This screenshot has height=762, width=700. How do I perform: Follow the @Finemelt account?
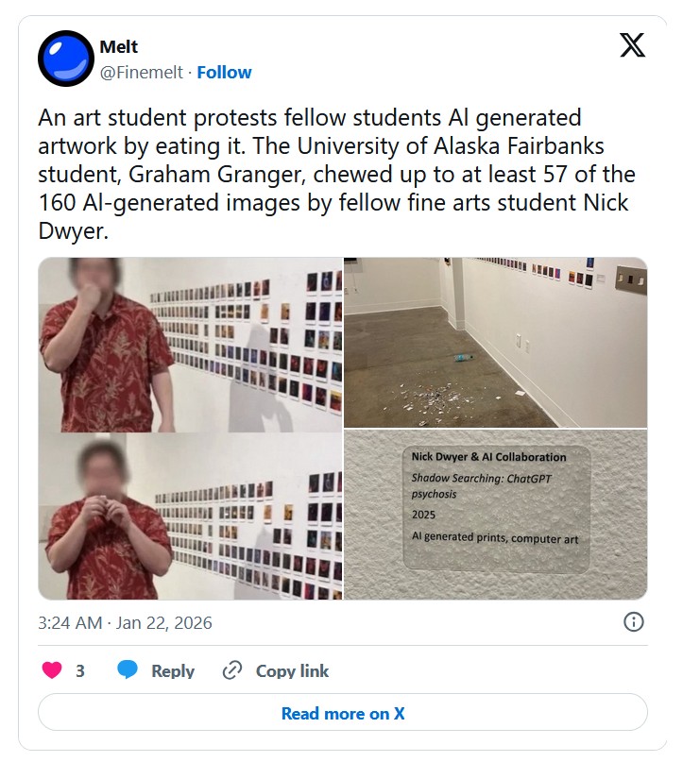pyautogui.click(x=224, y=73)
